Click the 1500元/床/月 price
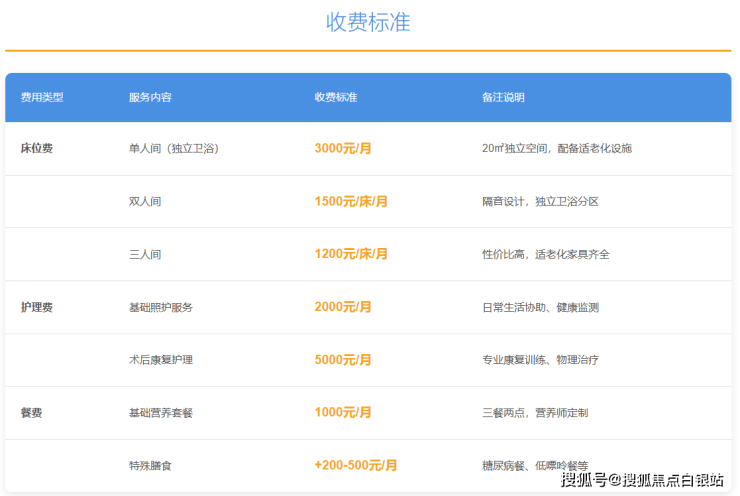This screenshot has height=496, width=740. [351, 201]
